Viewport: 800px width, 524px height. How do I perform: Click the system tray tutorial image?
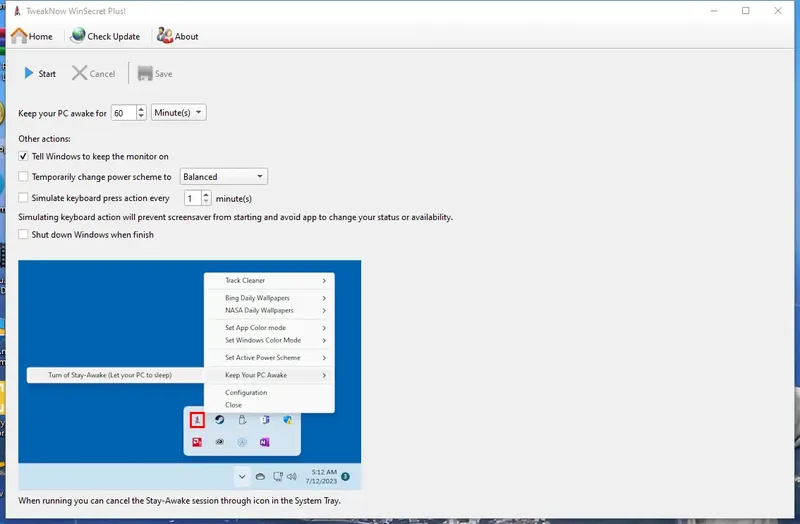click(x=190, y=375)
